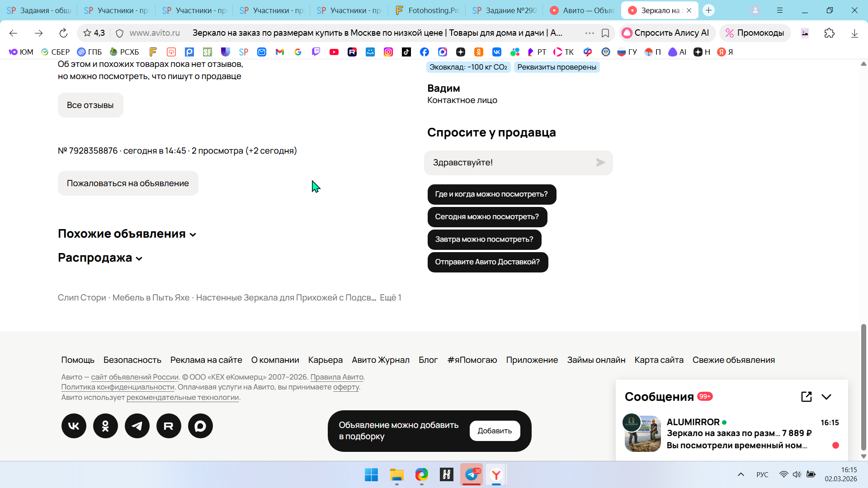
Task: Collapse the Сообщения chat panel
Action: (826, 397)
